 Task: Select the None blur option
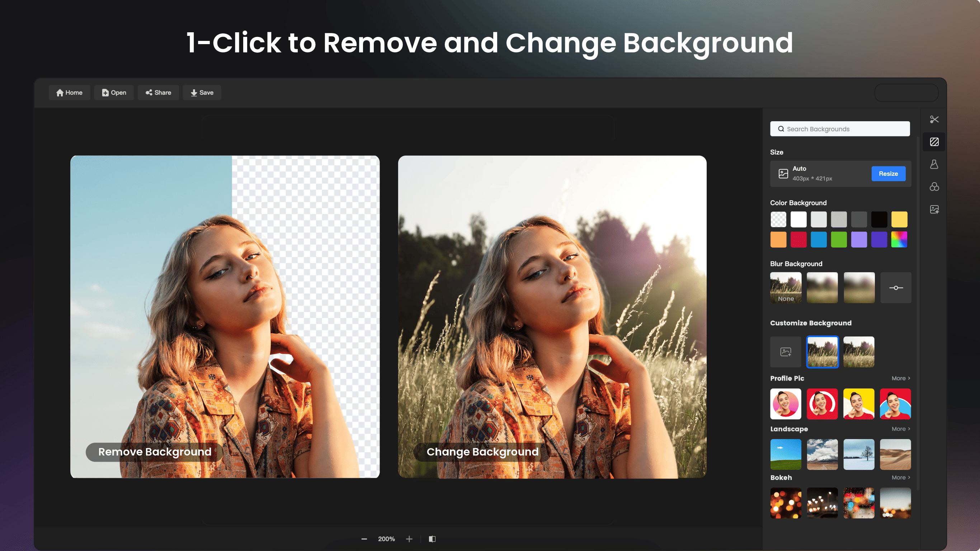pos(786,288)
